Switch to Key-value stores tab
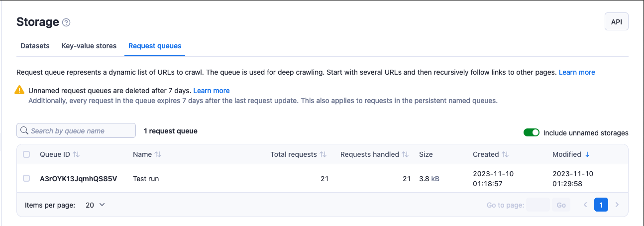 89,46
